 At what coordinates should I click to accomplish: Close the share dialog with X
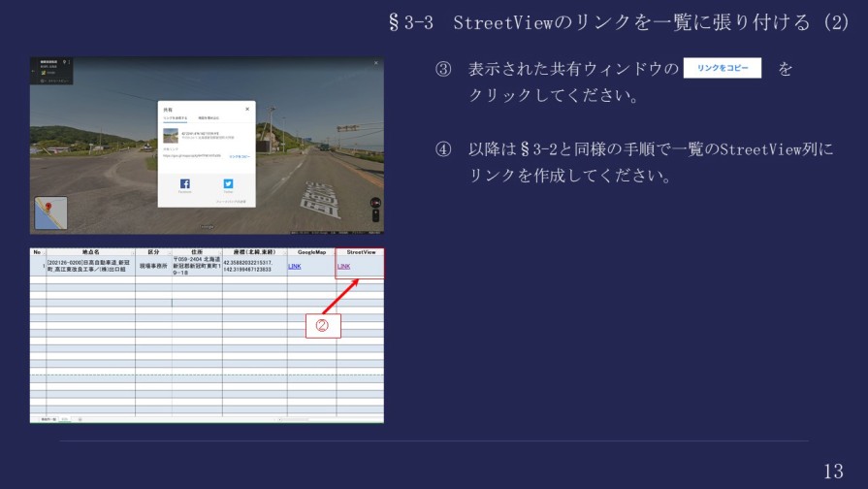point(247,109)
